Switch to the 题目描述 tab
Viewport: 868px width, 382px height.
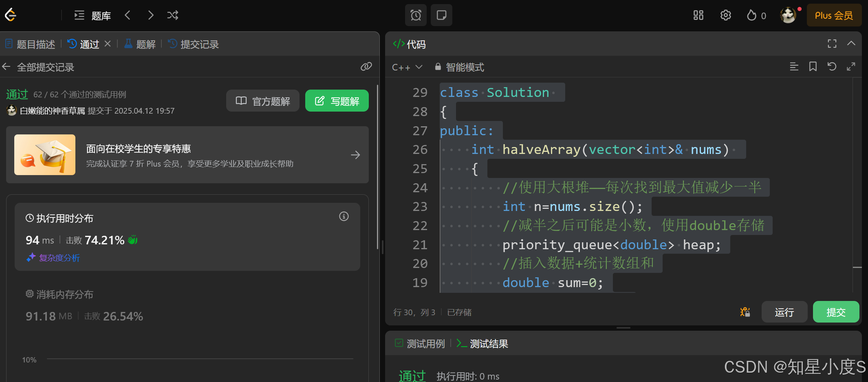pyautogui.click(x=30, y=44)
